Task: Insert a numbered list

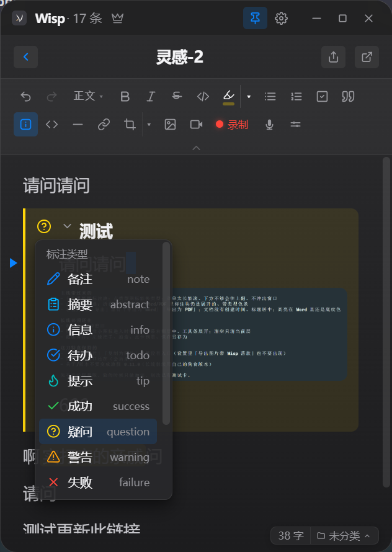Action: 296,96
